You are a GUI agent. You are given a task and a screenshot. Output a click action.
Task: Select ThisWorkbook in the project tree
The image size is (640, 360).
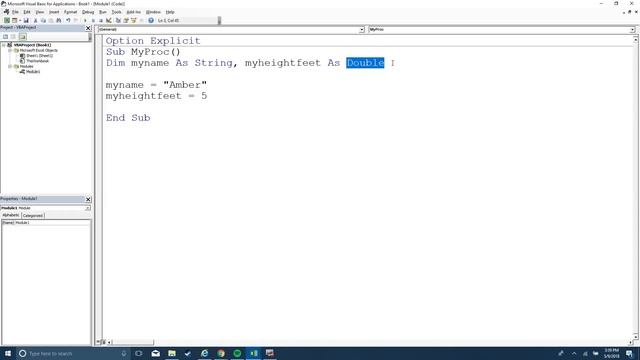(x=38, y=61)
